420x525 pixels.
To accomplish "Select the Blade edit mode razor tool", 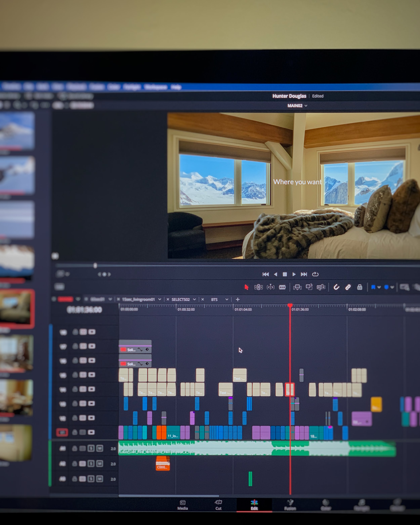I will click(x=282, y=287).
